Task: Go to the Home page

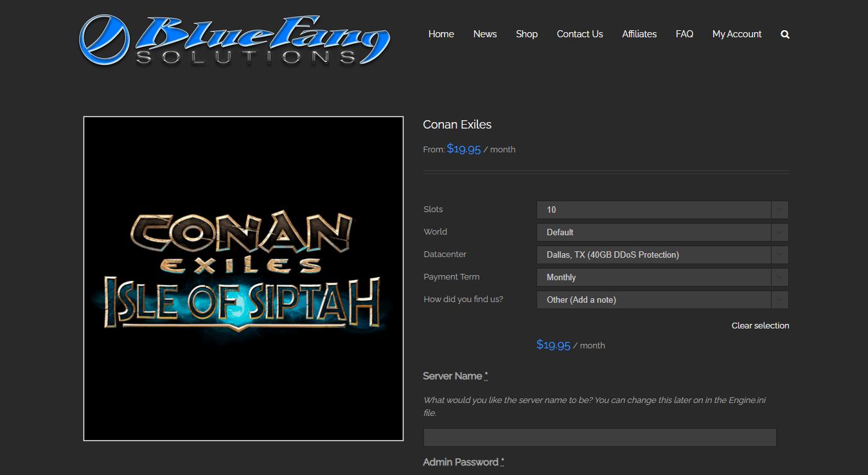Action: tap(441, 34)
